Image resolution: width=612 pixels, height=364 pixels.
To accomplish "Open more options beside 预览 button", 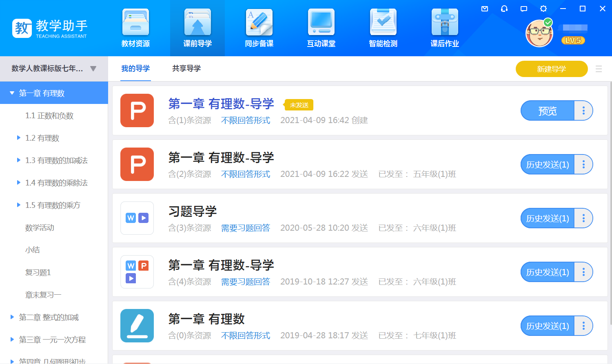I will [583, 110].
